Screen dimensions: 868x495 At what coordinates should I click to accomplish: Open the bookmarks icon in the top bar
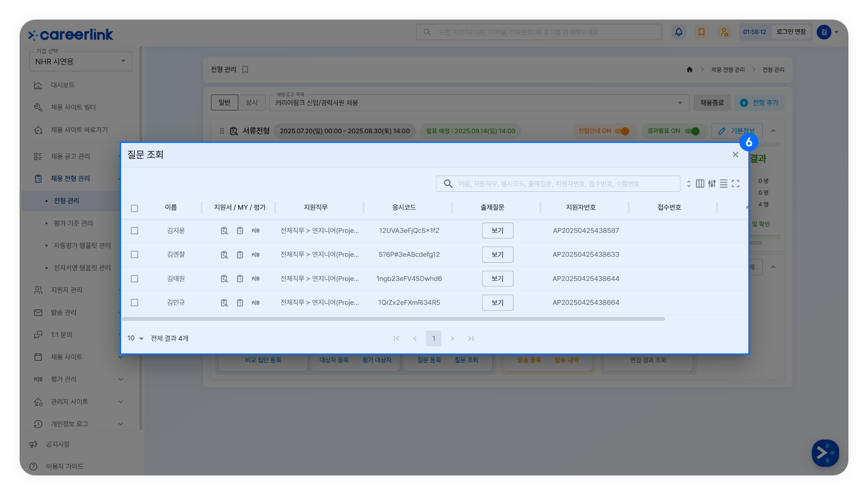coord(701,32)
